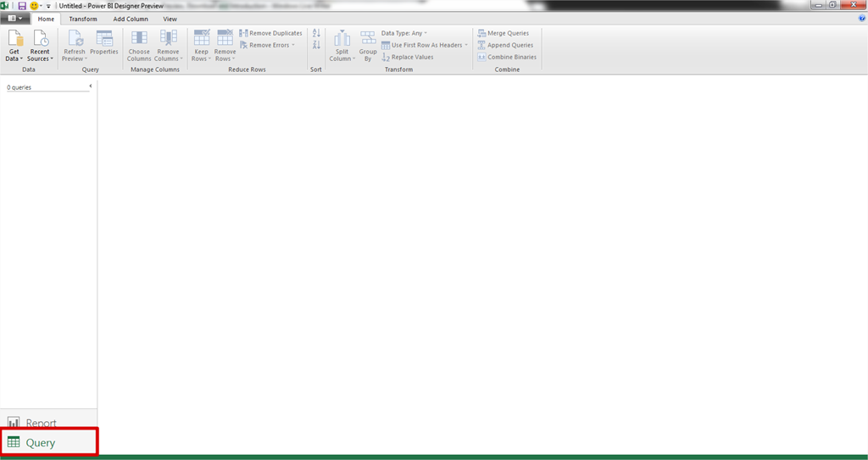Sort ascending with the A-Z icon

coord(316,33)
